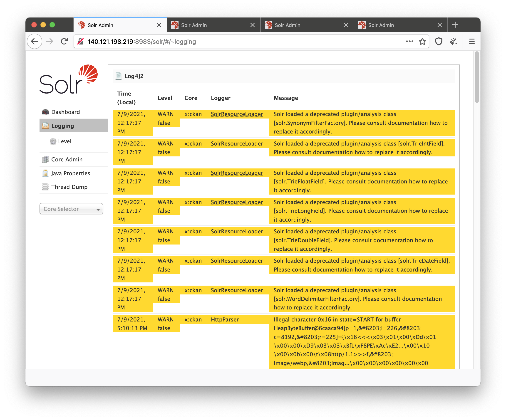506x420 pixels.
Task: Click SolrResourceLoader link in TrieLongField row
Action: (x=237, y=202)
